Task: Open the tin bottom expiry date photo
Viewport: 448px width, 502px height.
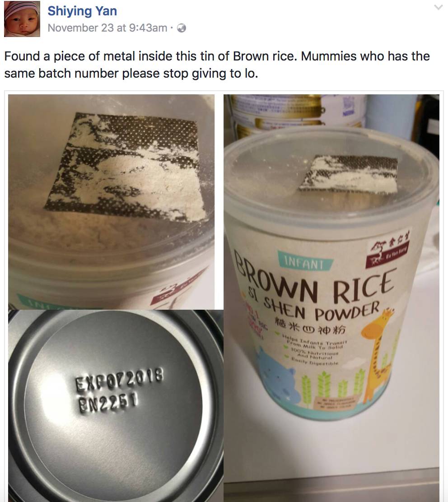Action: (116, 406)
